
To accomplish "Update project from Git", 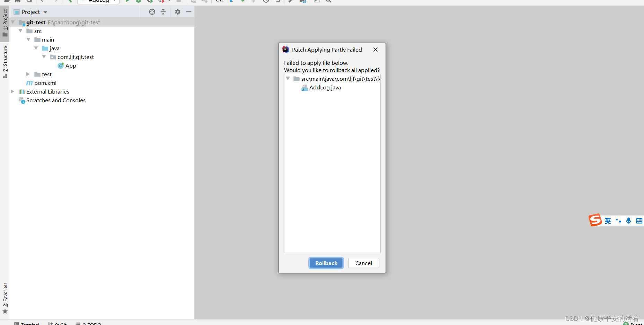I will (231, 1).
